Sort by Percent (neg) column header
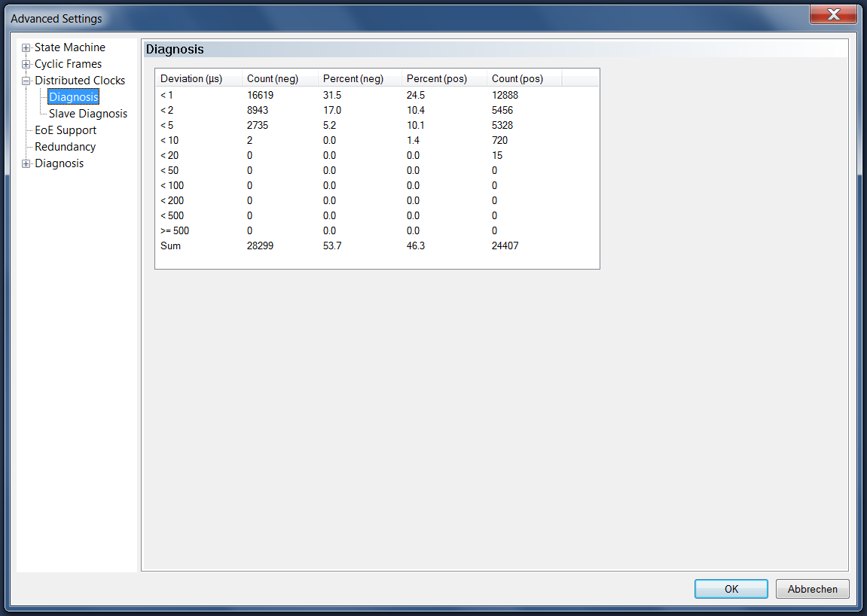 click(360, 78)
